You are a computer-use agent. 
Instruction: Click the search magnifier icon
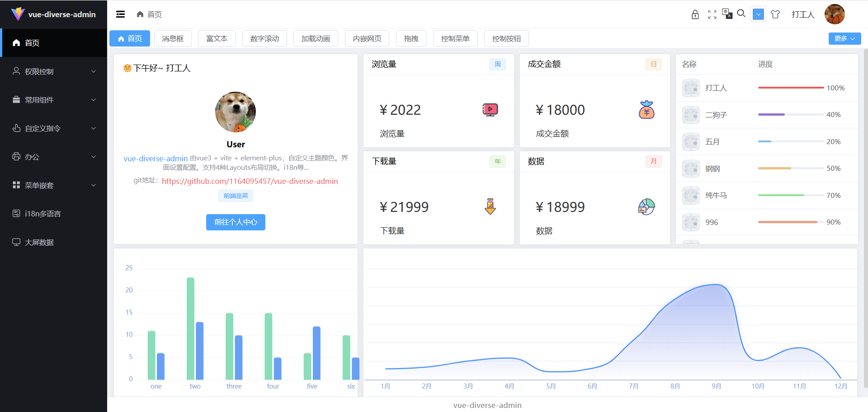[741, 14]
